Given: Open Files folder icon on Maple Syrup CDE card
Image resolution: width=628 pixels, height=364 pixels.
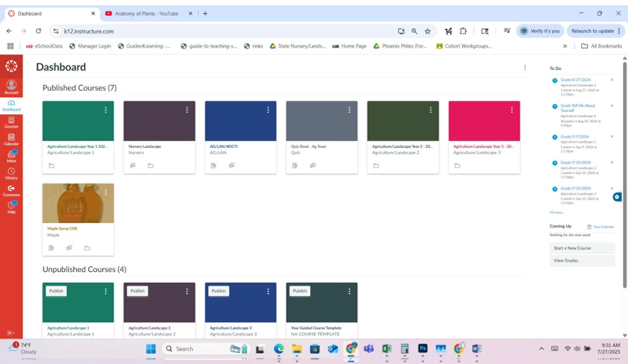Looking at the screenshot, I should (x=87, y=248).
